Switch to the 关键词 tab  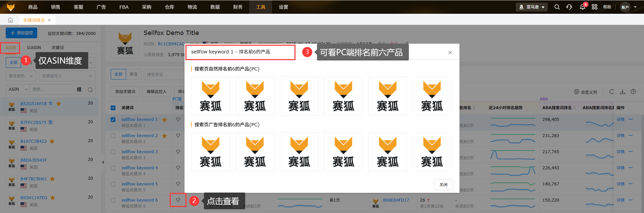[58, 48]
